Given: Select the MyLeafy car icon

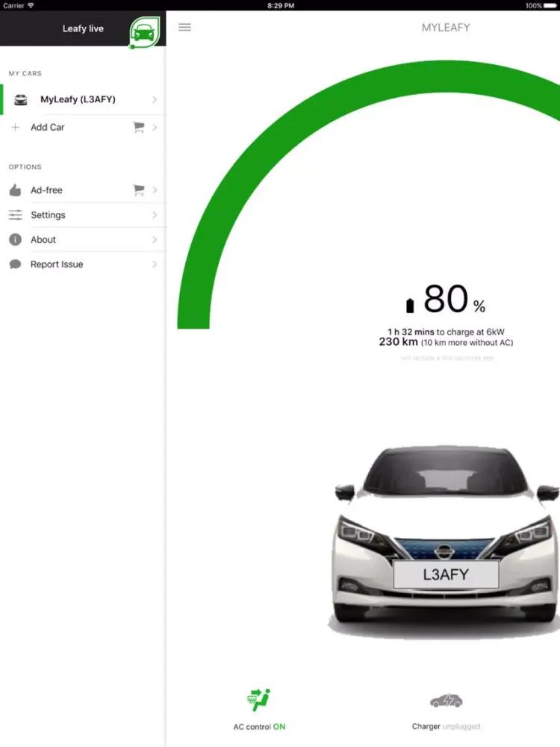Looking at the screenshot, I should tap(20, 99).
